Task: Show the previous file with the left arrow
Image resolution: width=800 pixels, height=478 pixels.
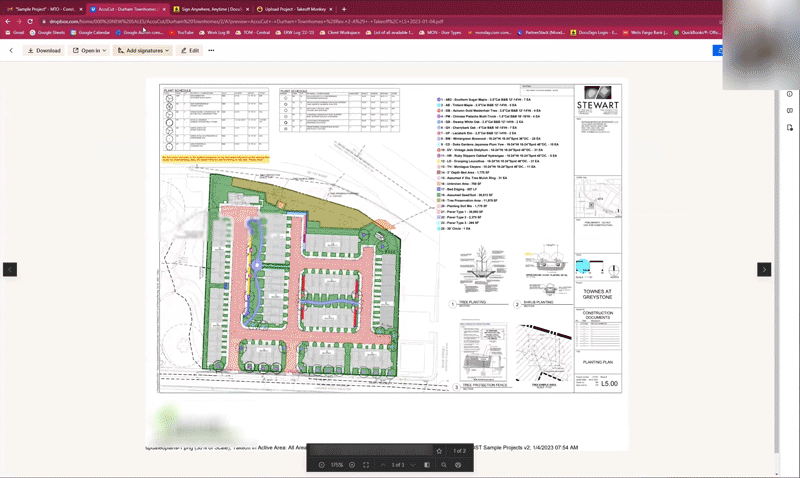Action: pos(10,269)
